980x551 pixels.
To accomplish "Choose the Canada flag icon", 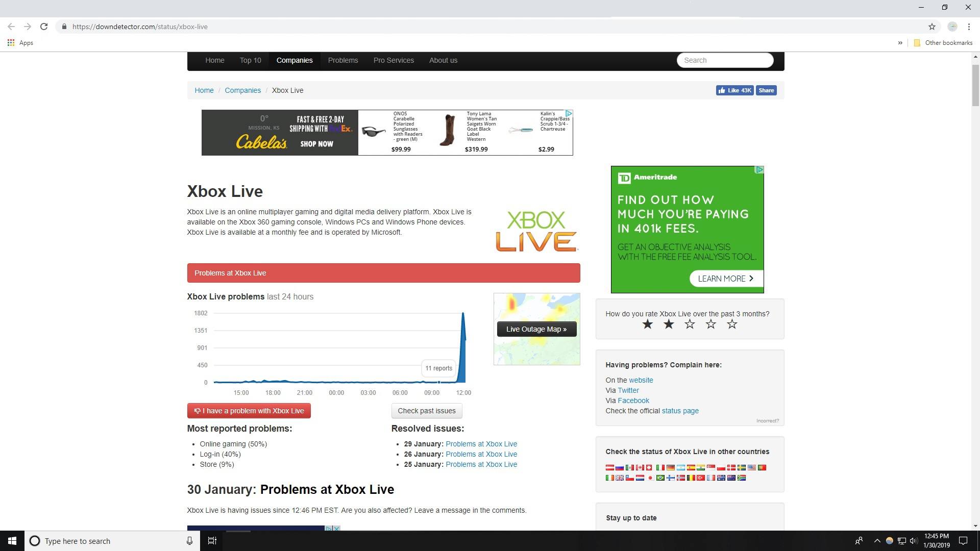I will (x=640, y=467).
